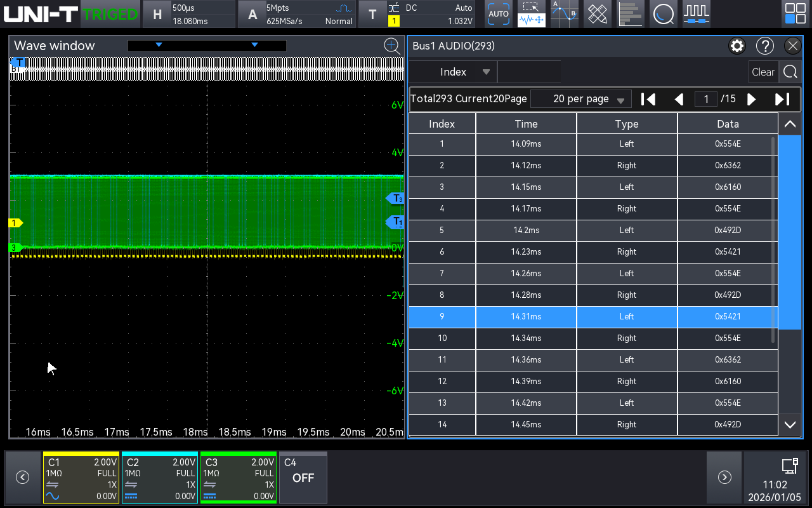The image size is (812, 508).
Task: Open acquisition 5Mpts 625MSa/s setting
Action: click(x=309, y=14)
